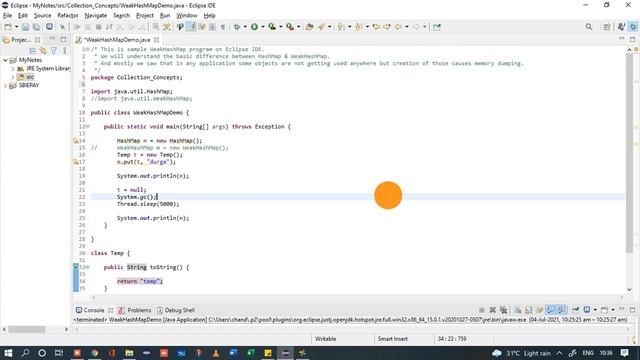The image size is (640, 360).
Task: Toggle Word Wrap in the Console toolbar
Action: [x=540, y=310]
